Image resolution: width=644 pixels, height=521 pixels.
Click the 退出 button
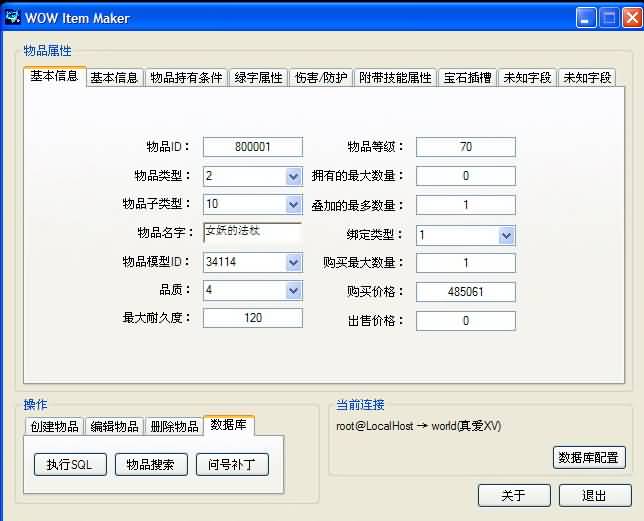coord(595,496)
